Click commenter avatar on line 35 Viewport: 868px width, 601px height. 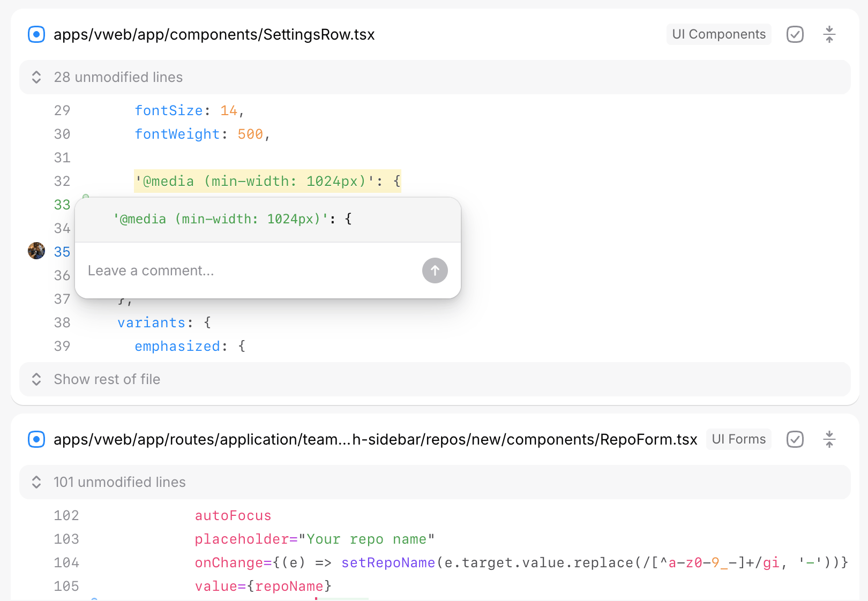36,251
